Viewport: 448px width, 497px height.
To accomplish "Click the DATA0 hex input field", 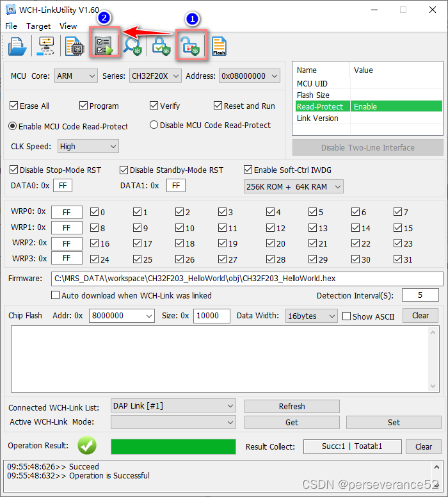I will coord(63,186).
